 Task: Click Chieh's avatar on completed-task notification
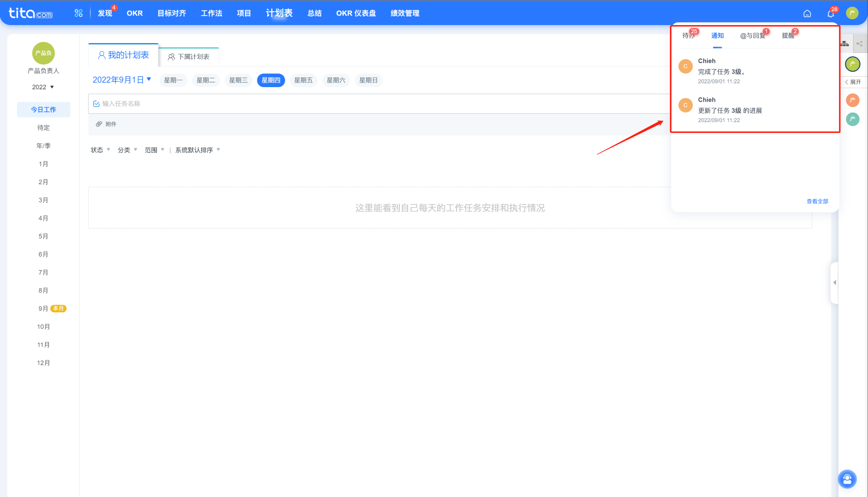coord(685,66)
